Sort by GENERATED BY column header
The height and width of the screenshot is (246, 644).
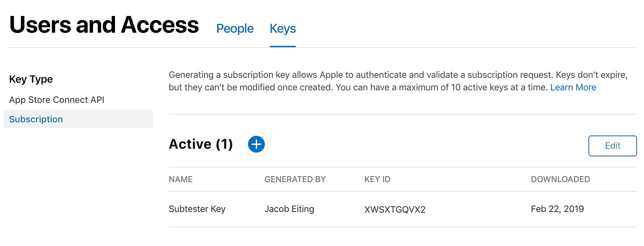[295, 179]
